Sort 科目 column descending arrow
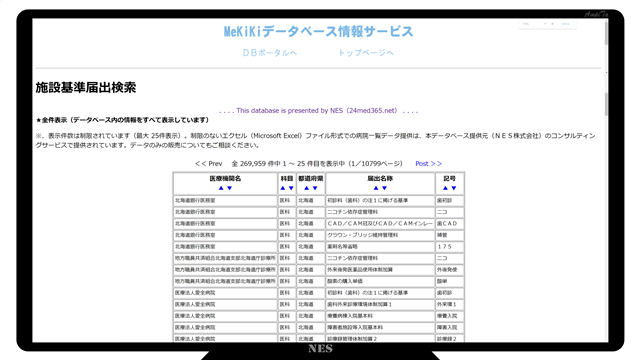Screen dimensions: 640x360 click(291, 188)
